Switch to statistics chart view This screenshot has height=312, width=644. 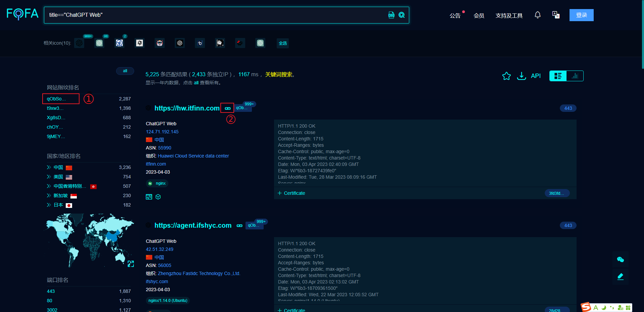click(575, 76)
